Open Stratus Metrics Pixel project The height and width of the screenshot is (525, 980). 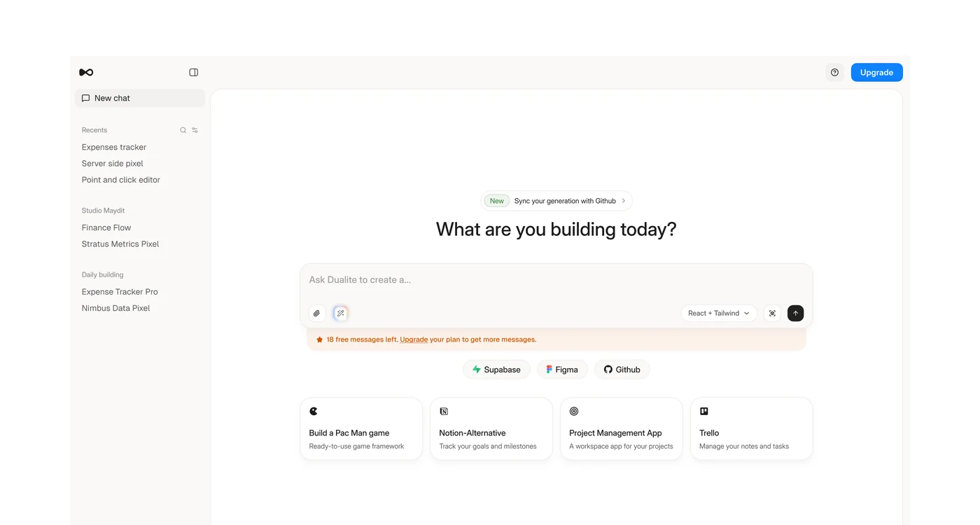click(x=120, y=244)
